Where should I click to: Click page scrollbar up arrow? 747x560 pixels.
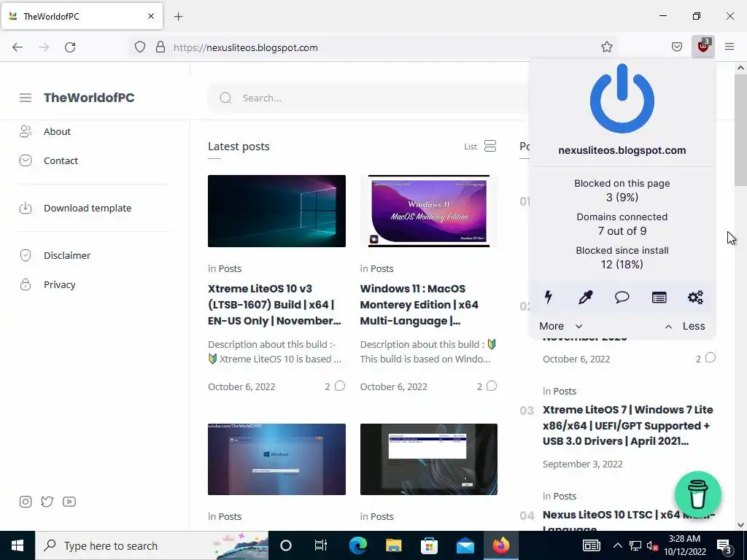(740, 68)
